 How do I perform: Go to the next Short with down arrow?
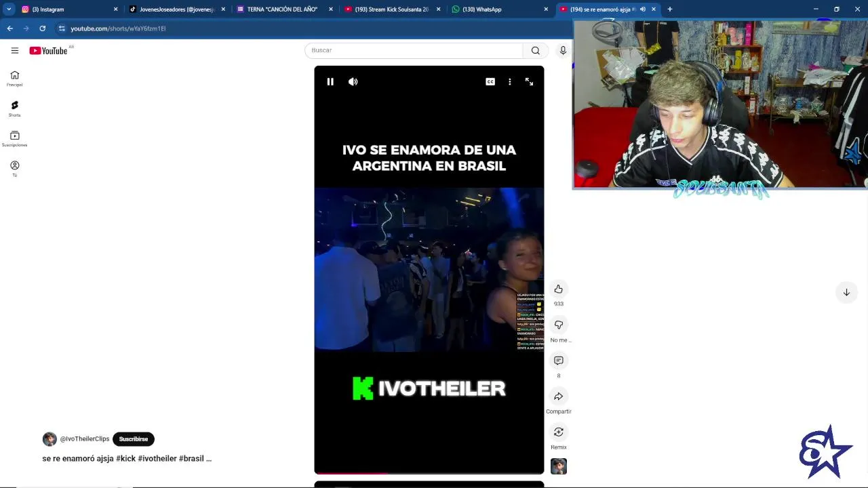[846, 292]
